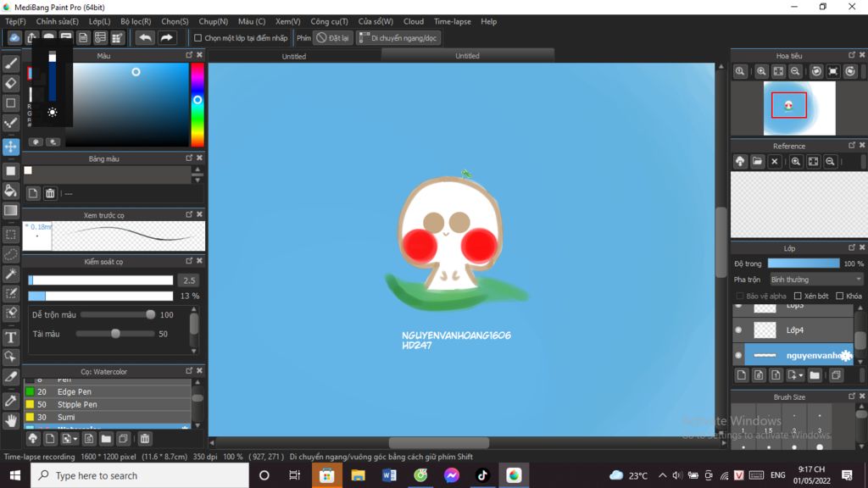Select the Move tool

point(10,147)
